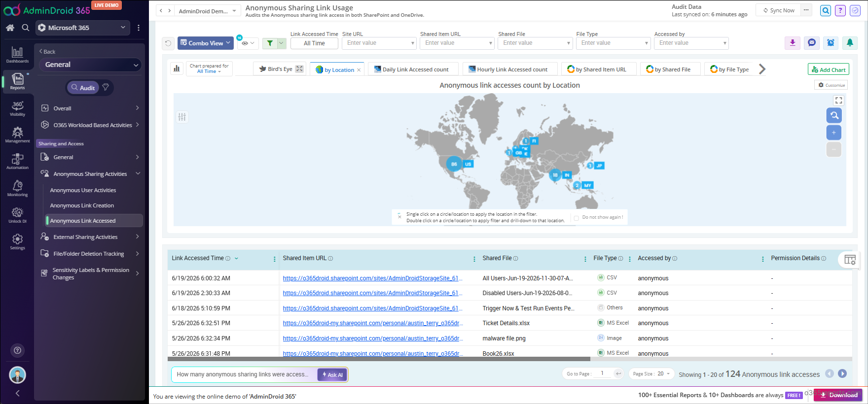Open the 360 Visibility section
This screenshot has height=404, width=868.
pos(17,108)
